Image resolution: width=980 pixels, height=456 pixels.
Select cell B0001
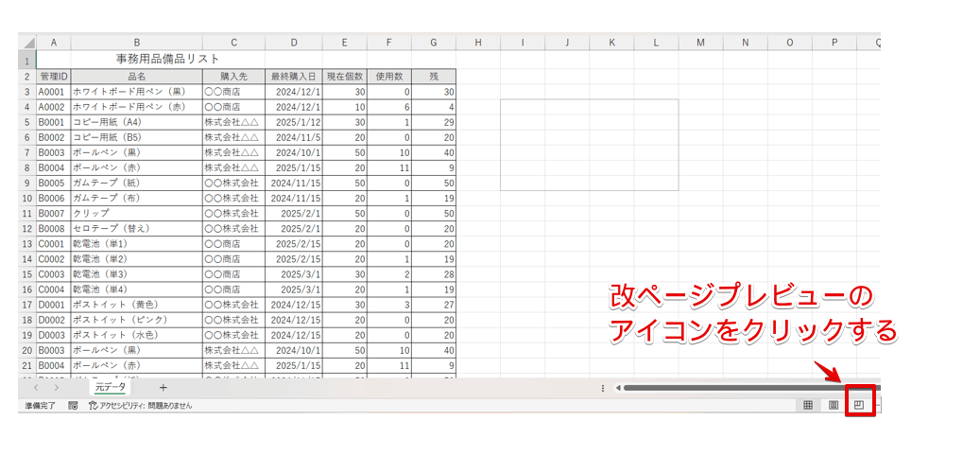(54, 122)
